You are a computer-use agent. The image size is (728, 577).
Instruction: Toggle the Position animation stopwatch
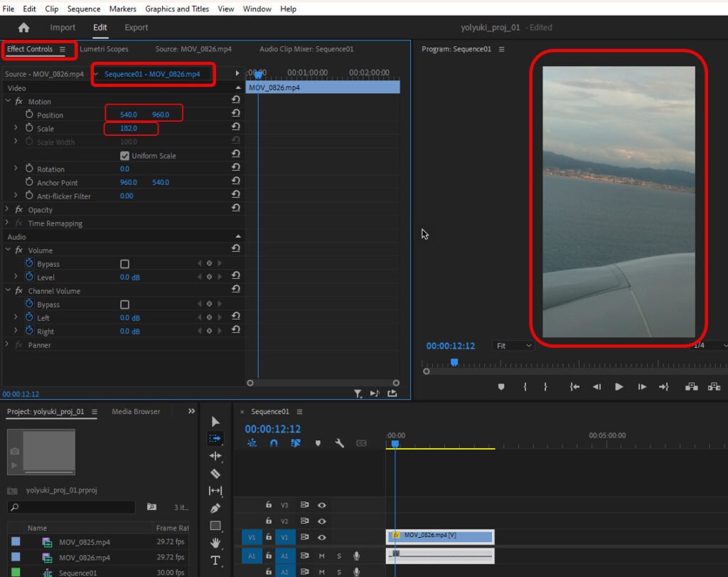(x=29, y=115)
